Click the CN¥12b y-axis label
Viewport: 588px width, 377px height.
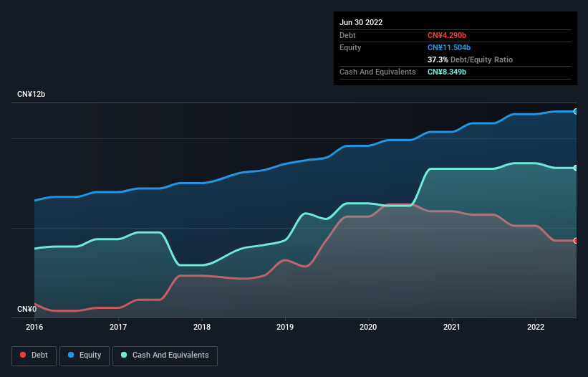point(31,94)
